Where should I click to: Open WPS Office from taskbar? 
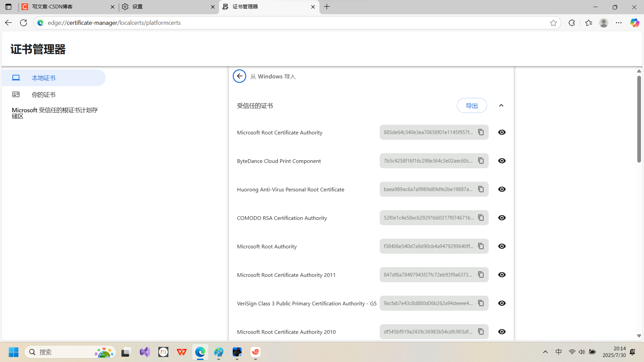pyautogui.click(x=182, y=352)
